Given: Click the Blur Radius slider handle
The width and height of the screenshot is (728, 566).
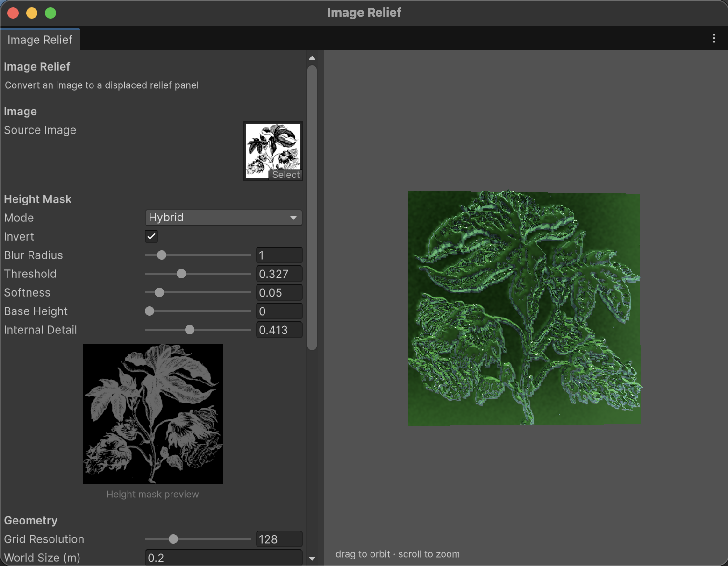Looking at the screenshot, I should tap(162, 255).
